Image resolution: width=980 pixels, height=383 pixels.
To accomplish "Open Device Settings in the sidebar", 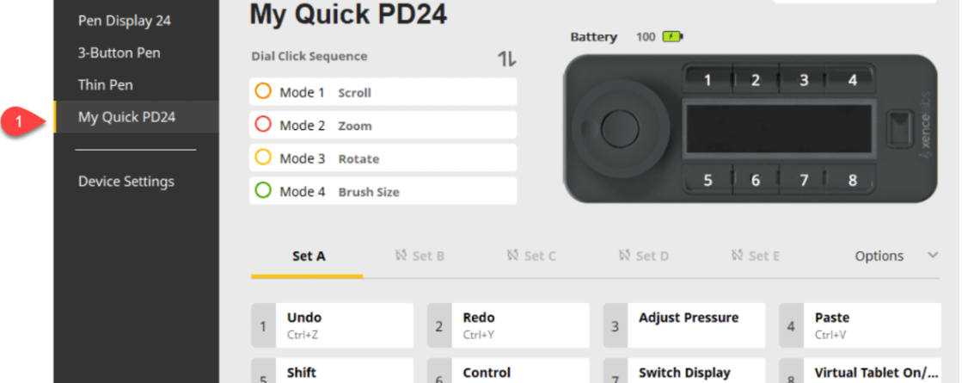I will [126, 182].
